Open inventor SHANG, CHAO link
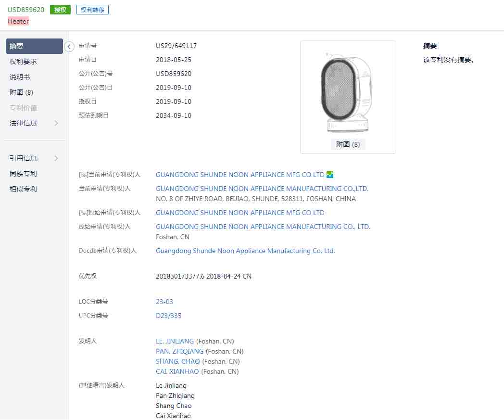504x420 pixels. click(178, 361)
